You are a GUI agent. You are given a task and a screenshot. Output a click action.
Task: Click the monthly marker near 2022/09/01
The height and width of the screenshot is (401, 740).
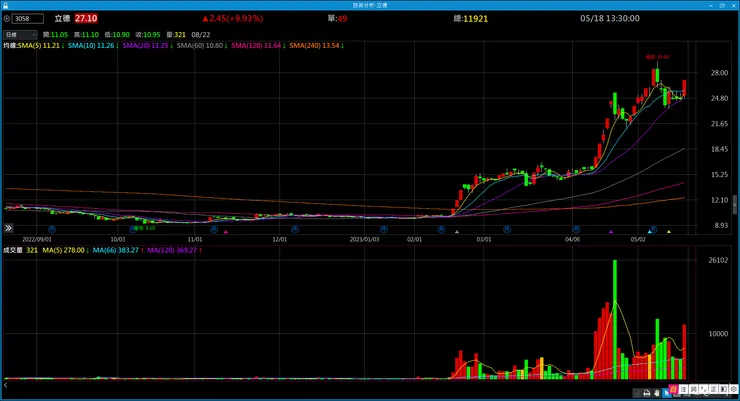coord(52,230)
